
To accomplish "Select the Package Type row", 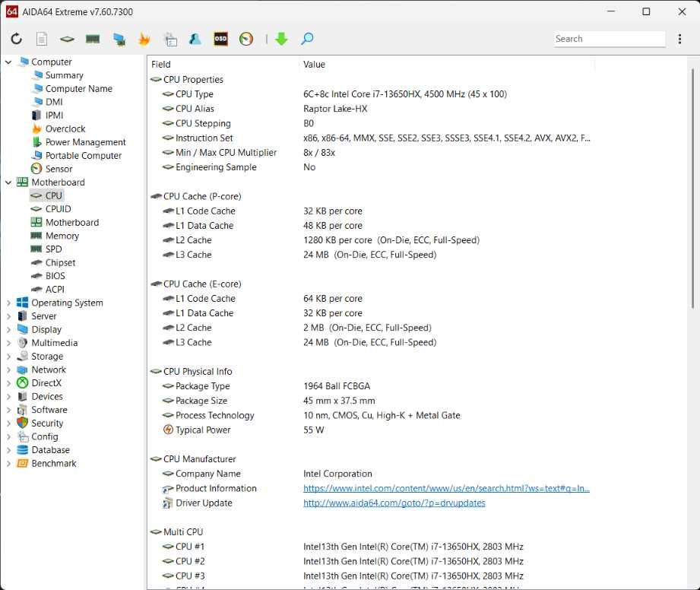I will click(372, 386).
